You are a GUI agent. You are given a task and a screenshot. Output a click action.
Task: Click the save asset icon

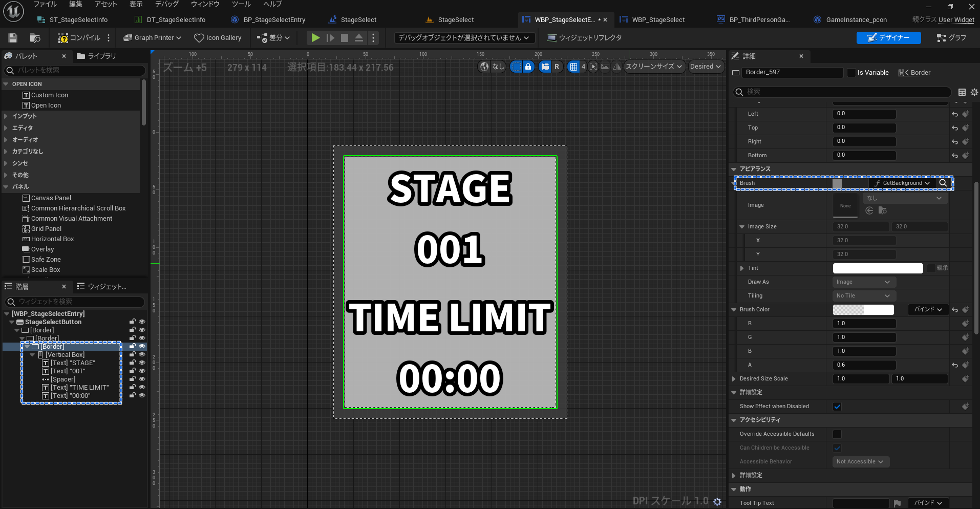12,37
